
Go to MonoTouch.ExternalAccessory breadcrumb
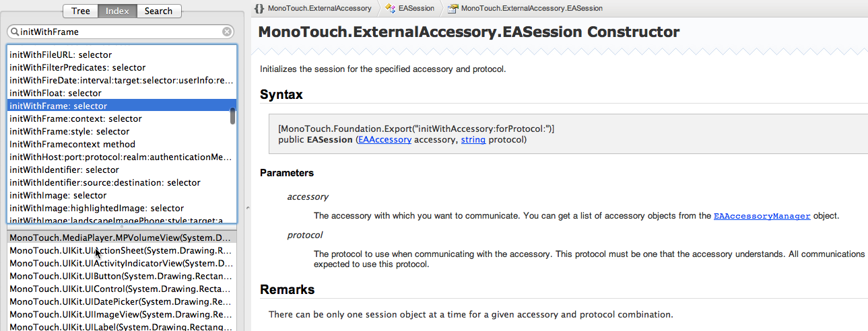coord(319,9)
